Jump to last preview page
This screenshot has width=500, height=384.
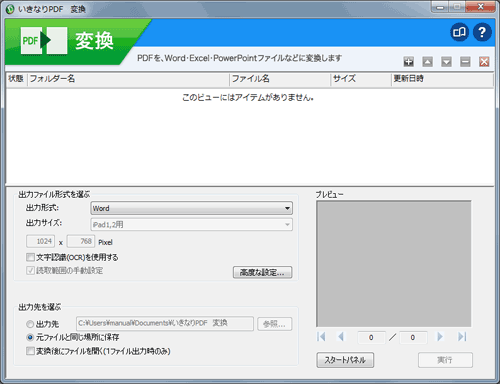[462, 337]
